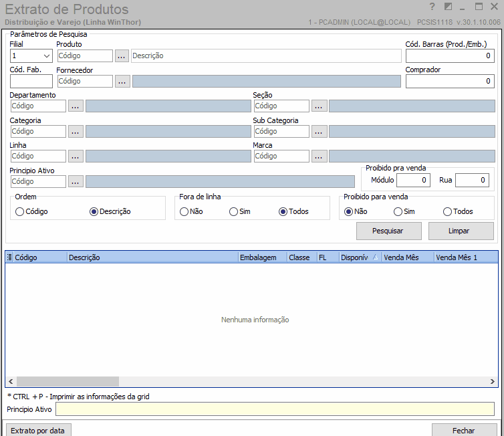Focus the Marca Código field

pos(281,156)
